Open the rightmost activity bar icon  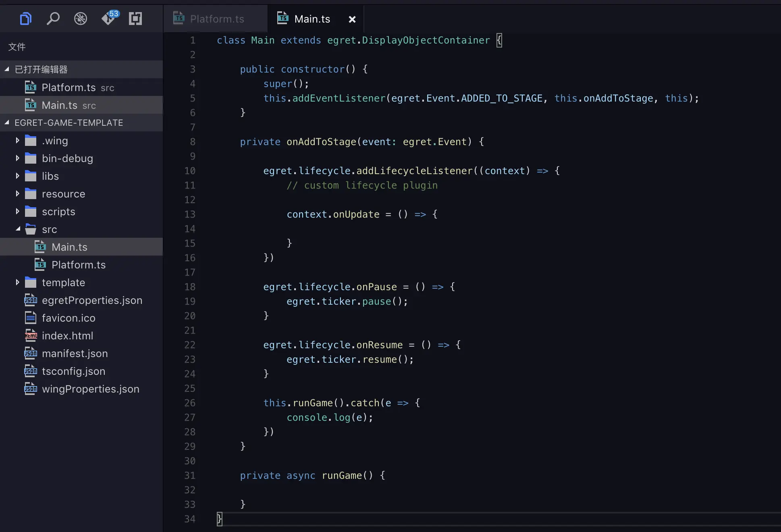(135, 19)
